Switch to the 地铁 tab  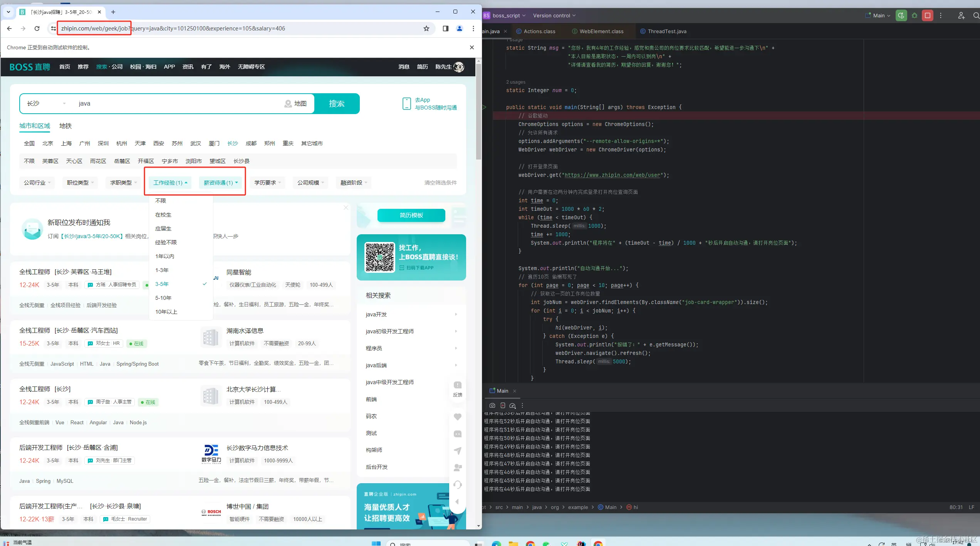point(65,126)
